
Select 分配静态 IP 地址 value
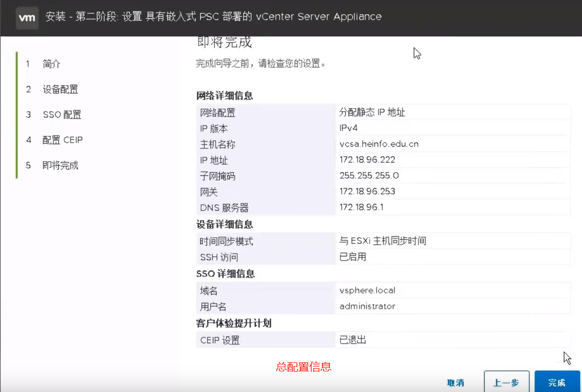pos(372,112)
